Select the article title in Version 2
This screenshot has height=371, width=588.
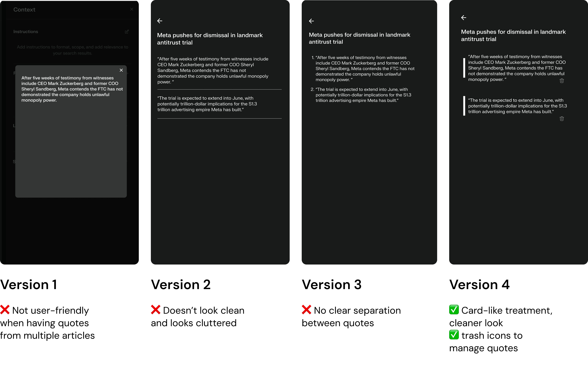pyautogui.click(x=210, y=39)
